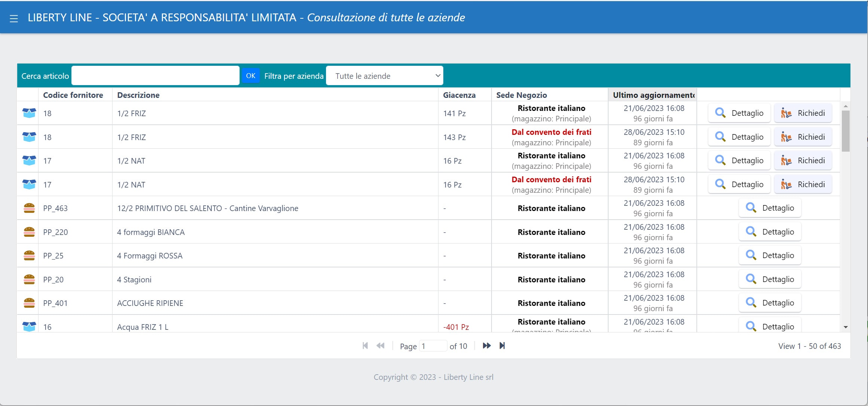Open Dettaglio for 4 formaggi BIANCA
868x406 pixels.
pos(770,232)
